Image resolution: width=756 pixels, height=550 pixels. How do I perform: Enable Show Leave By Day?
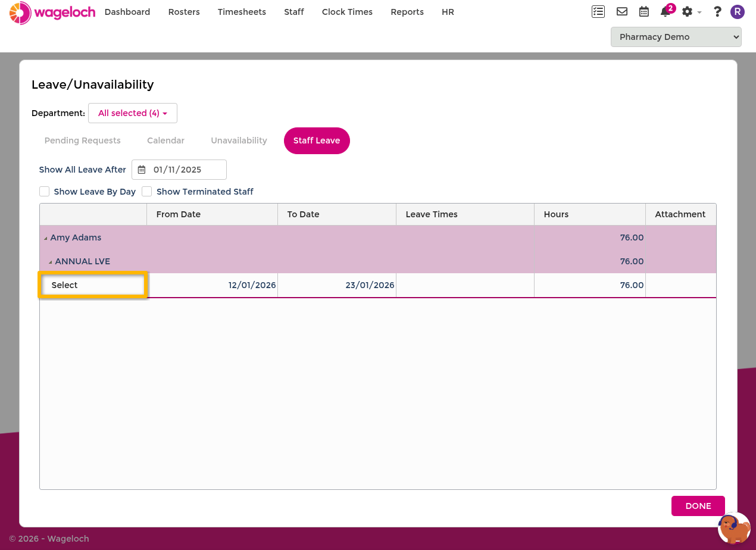pyautogui.click(x=44, y=192)
